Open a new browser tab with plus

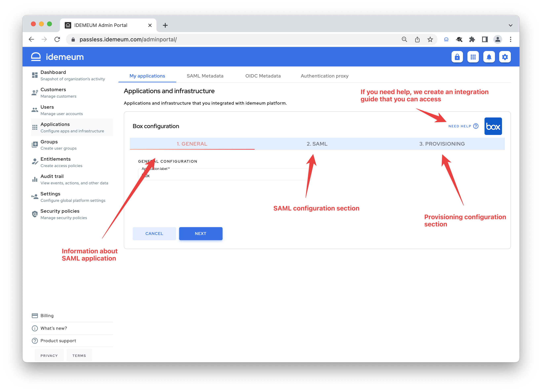tap(165, 25)
